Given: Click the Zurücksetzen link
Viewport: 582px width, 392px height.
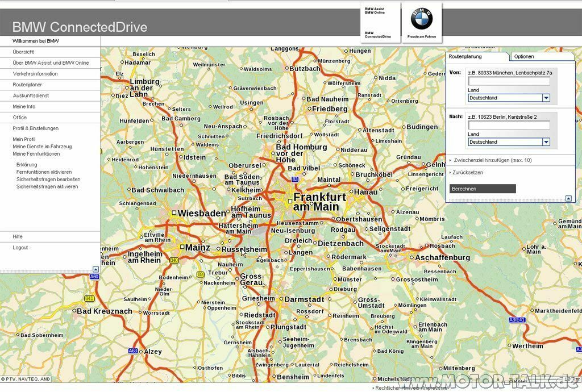Looking at the screenshot, I should pos(468,172).
